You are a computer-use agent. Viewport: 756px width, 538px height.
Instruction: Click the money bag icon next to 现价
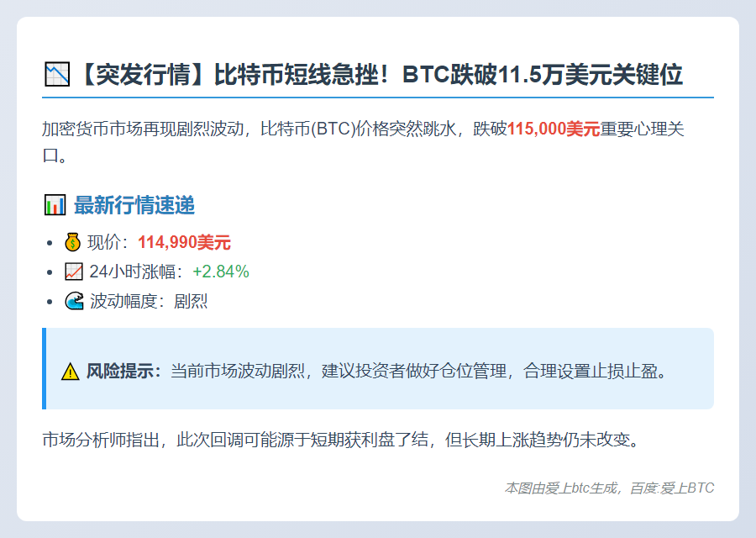point(73,241)
